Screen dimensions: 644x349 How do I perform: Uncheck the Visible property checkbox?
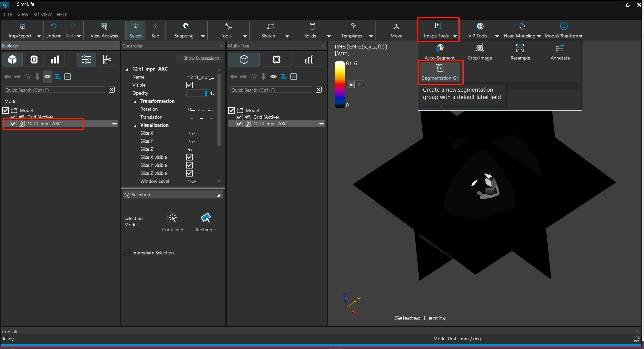coord(190,85)
